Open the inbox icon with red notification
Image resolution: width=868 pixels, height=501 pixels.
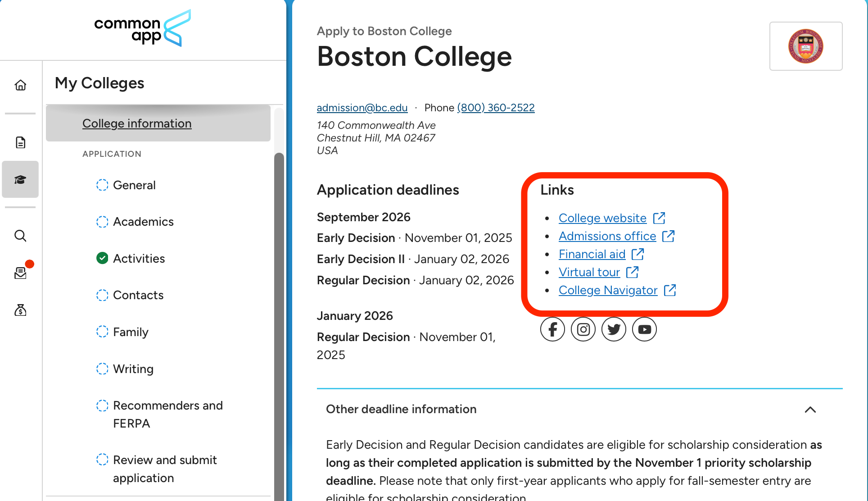pos(21,272)
